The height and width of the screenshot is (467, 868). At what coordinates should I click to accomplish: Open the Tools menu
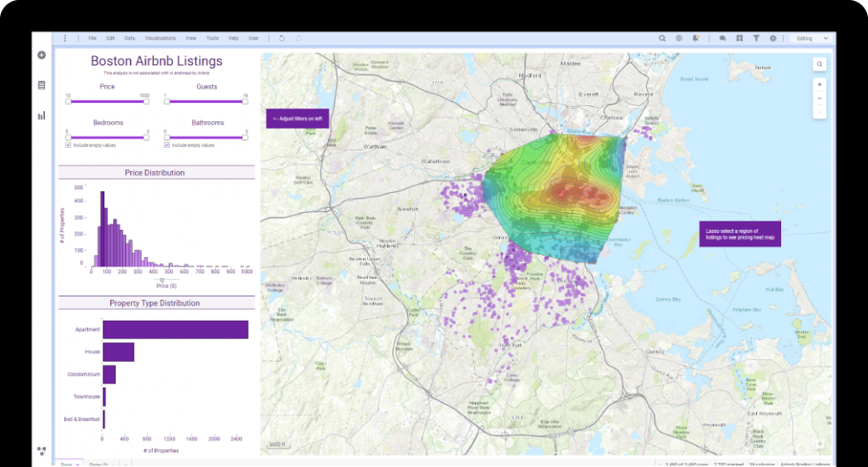(x=213, y=38)
